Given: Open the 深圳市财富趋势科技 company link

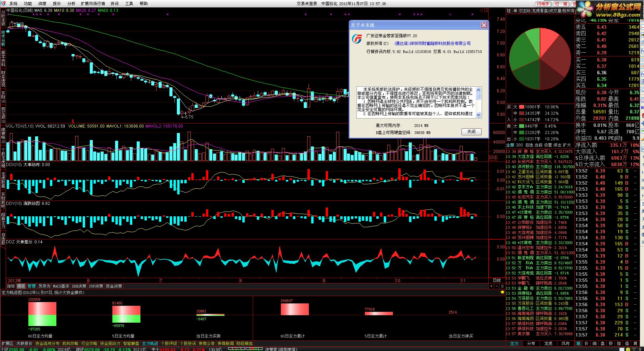Looking at the screenshot, I should [432, 44].
